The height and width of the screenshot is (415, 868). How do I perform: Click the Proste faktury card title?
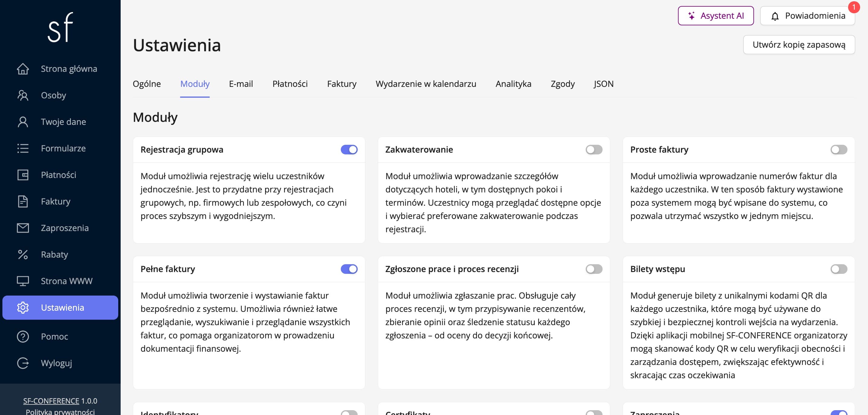[659, 150]
